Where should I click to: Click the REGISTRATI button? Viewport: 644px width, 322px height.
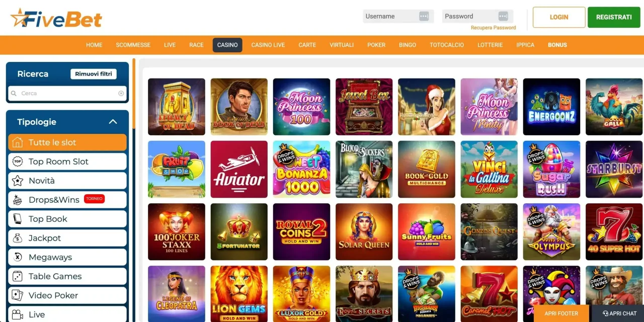(614, 17)
